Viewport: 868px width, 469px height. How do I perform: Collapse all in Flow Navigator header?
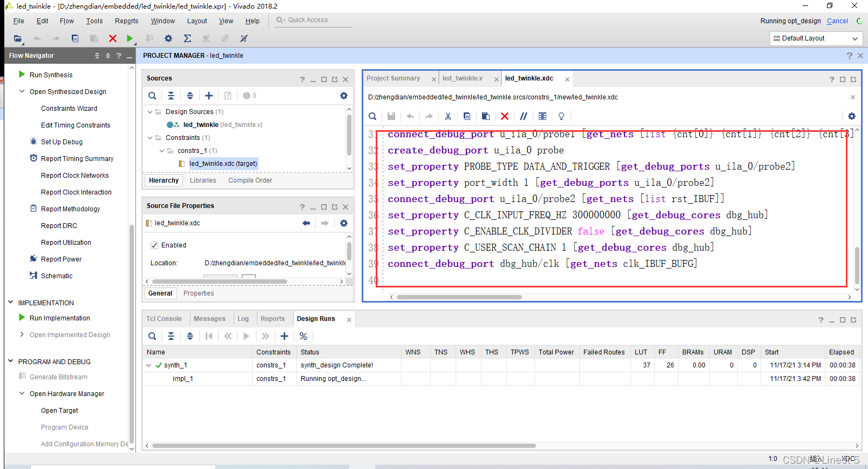click(97, 56)
